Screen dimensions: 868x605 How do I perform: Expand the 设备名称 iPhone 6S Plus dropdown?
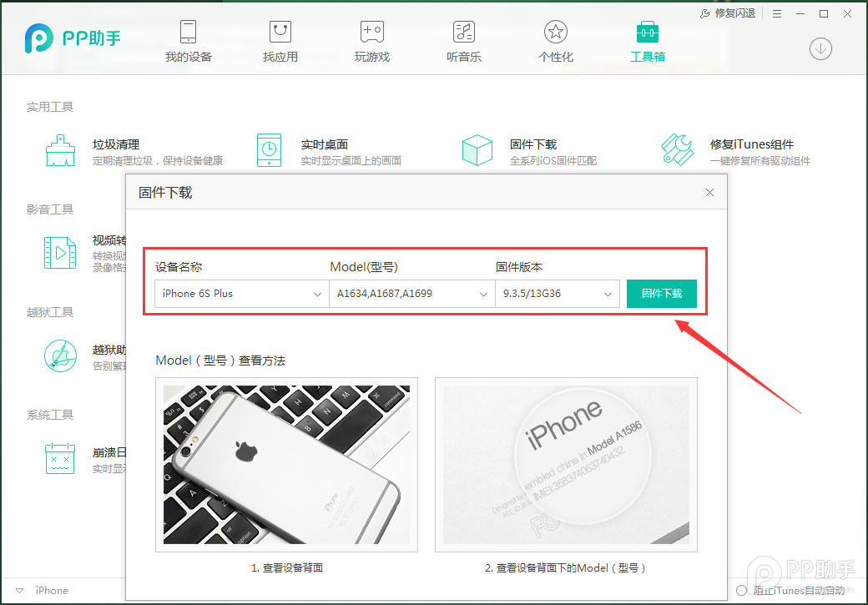(242, 294)
